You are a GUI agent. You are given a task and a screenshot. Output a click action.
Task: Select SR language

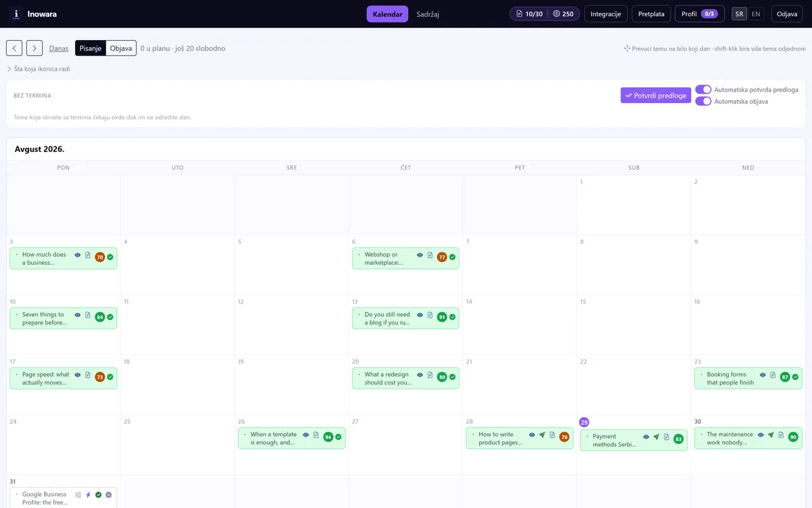[739, 14]
